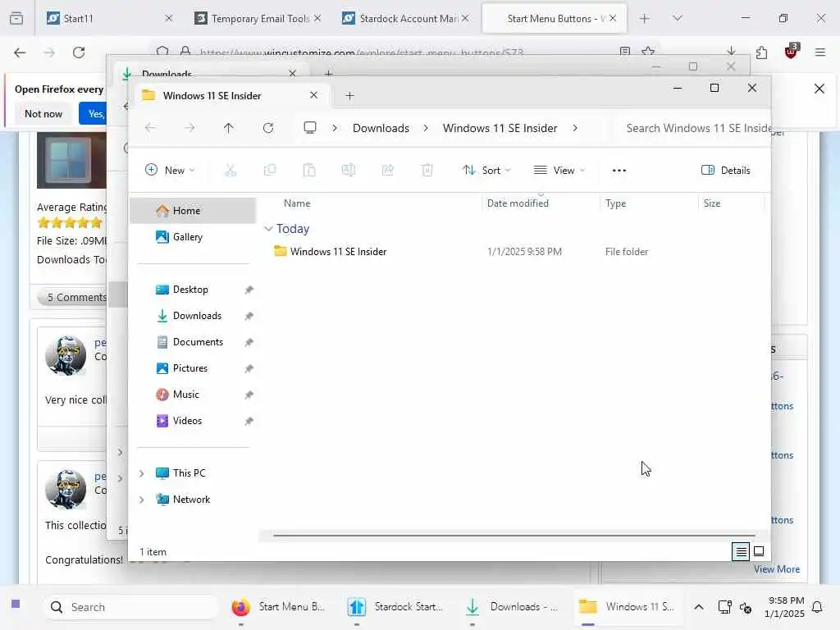Show hidden system tray icons
Screen dimensions: 840x630
(x=699, y=607)
